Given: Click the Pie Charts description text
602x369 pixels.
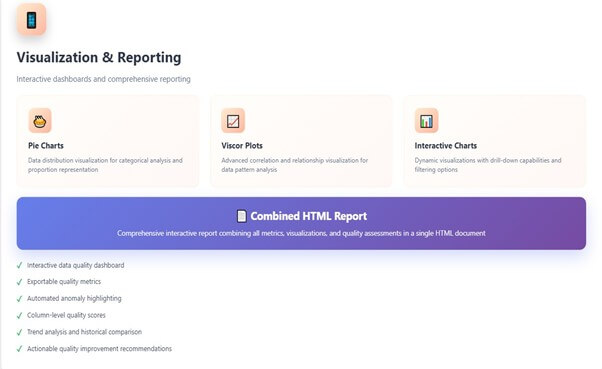Looking at the screenshot, I should tap(105, 165).
